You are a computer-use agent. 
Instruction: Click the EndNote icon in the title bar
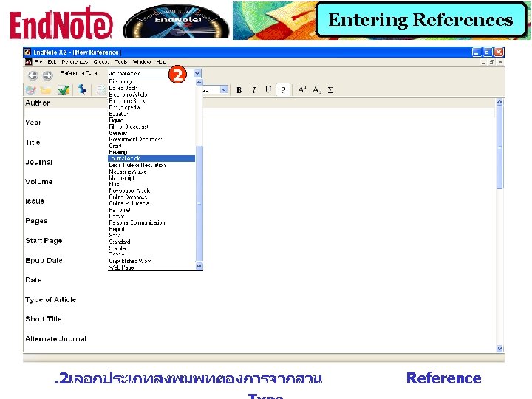coord(27,52)
